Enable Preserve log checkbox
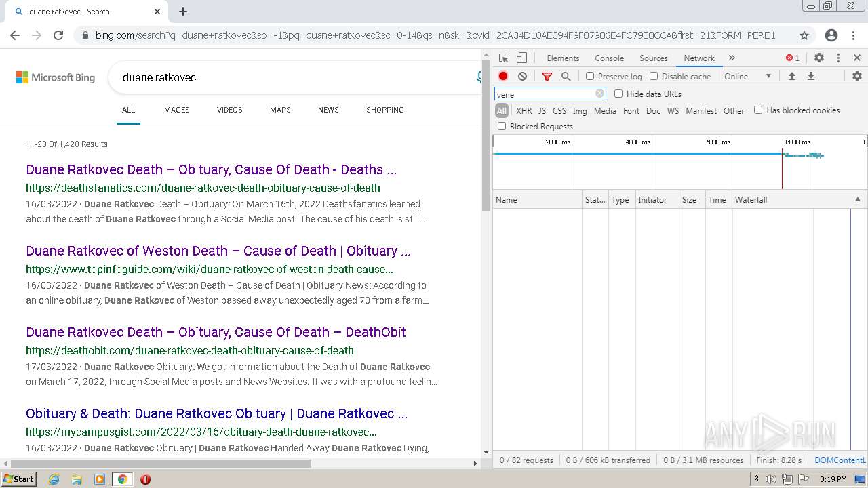868x488 pixels. pyautogui.click(x=590, y=77)
